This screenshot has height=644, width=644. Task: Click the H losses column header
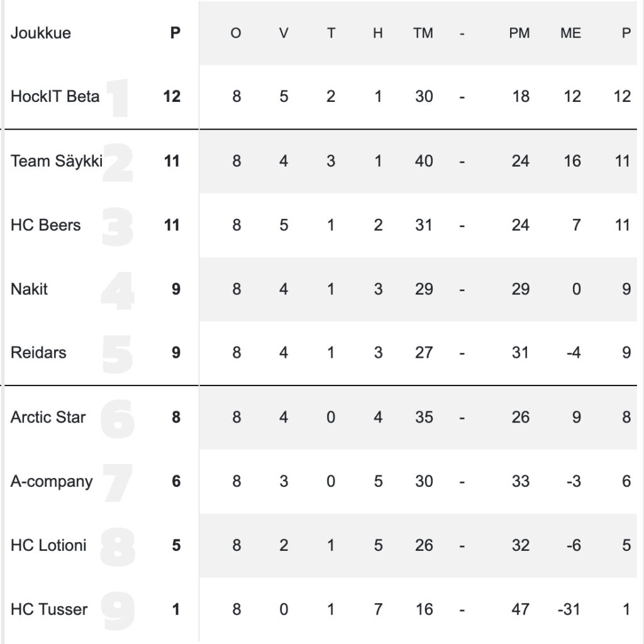coord(377,33)
